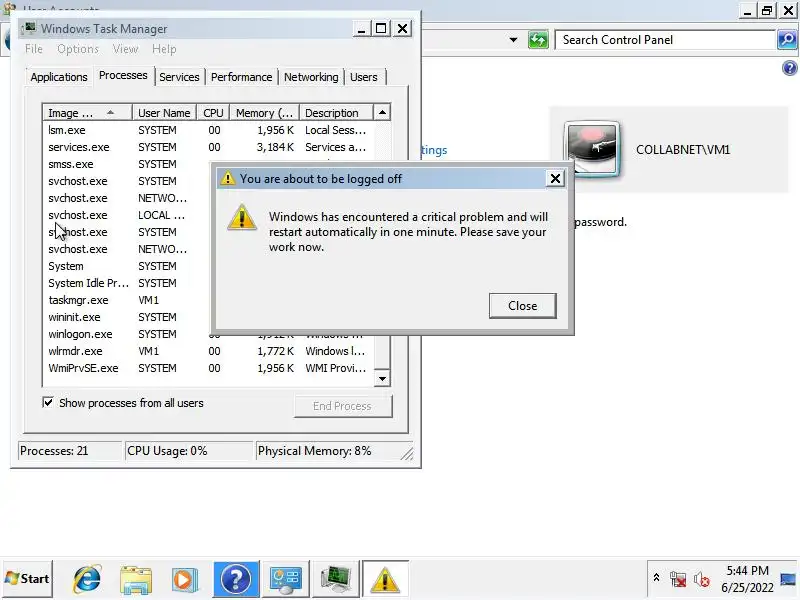The height and width of the screenshot is (600, 800).
Task: Dismiss the logoff dialog with its X button
Action: pos(555,179)
